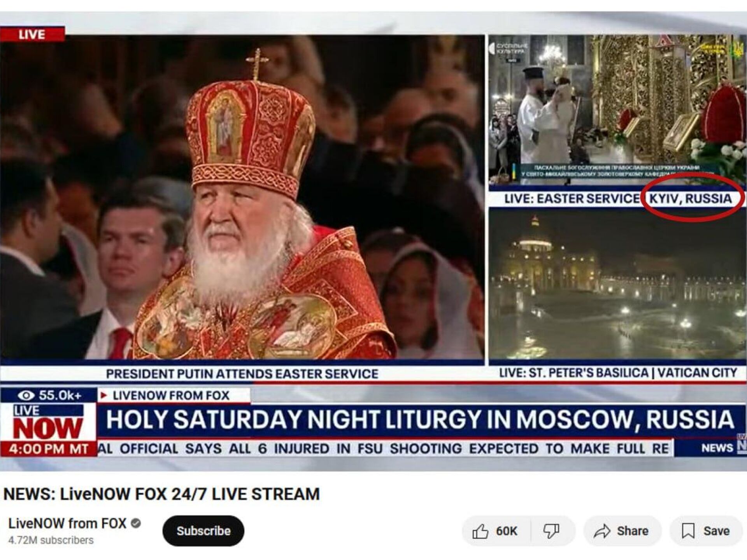Click the Share button label
747x560 pixels.
click(x=633, y=531)
